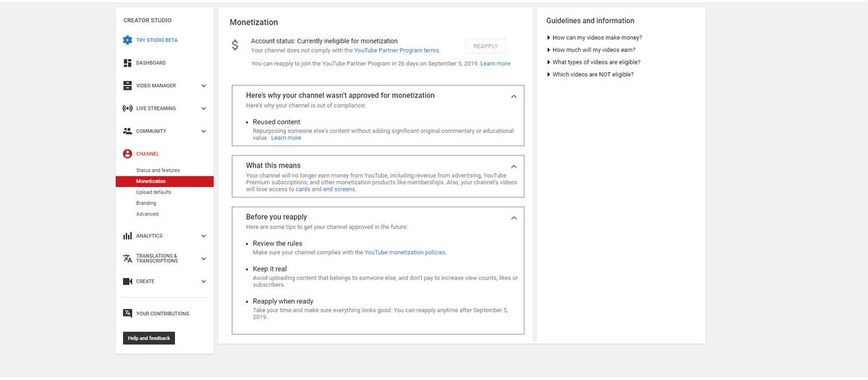868x380 pixels.
Task: Expand 'How much will my videos earn?'
Action: [593, 50]
